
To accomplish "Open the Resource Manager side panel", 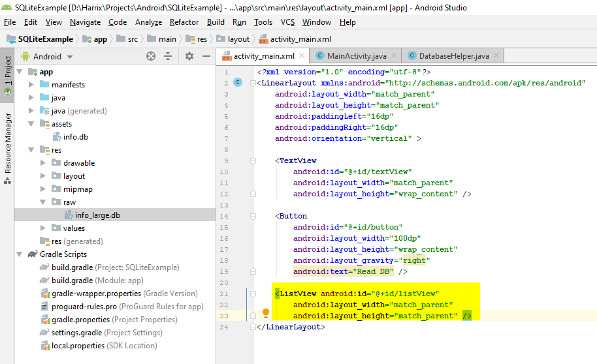I will [x=8, y=142].
